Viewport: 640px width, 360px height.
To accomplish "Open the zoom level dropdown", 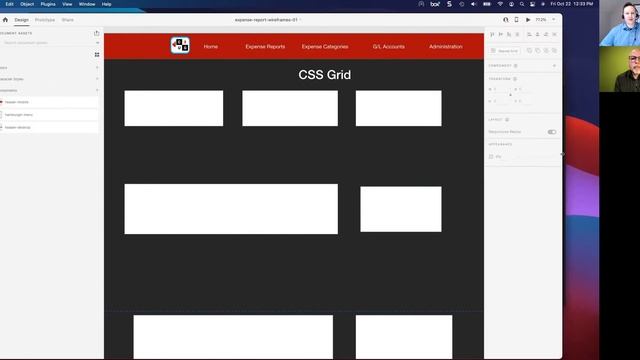I will 554,20.
